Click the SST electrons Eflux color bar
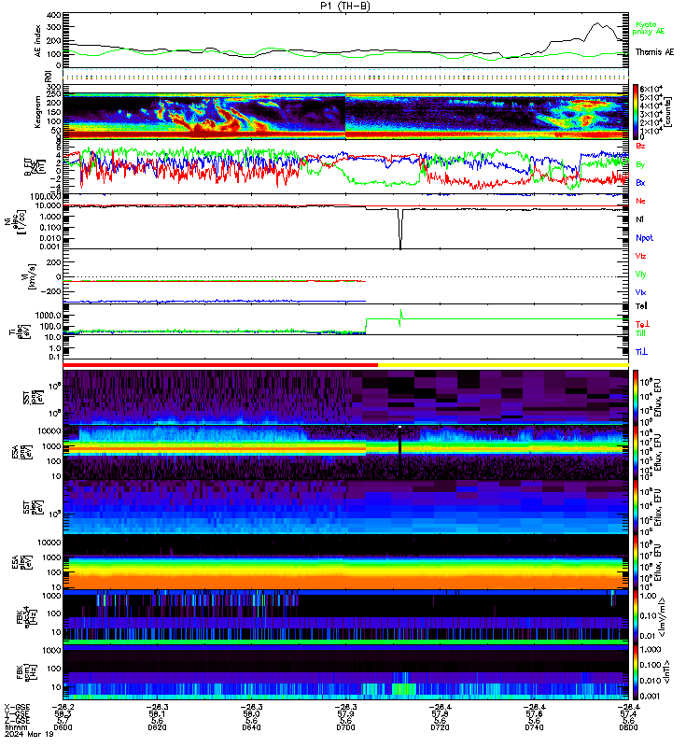 [636, 507]
